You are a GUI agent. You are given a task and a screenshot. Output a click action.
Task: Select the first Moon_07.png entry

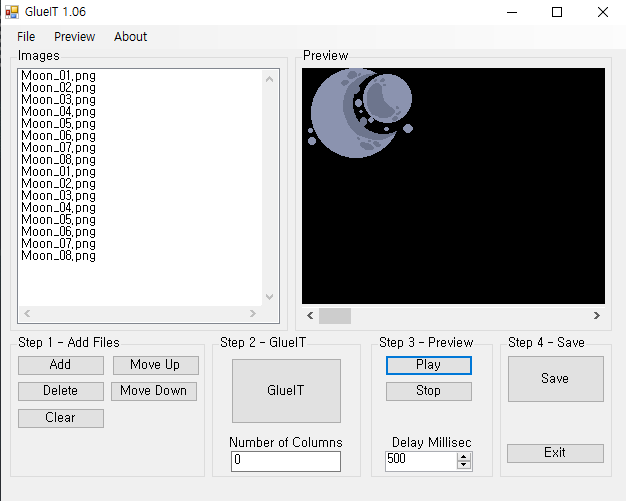[x=58, y=147]
